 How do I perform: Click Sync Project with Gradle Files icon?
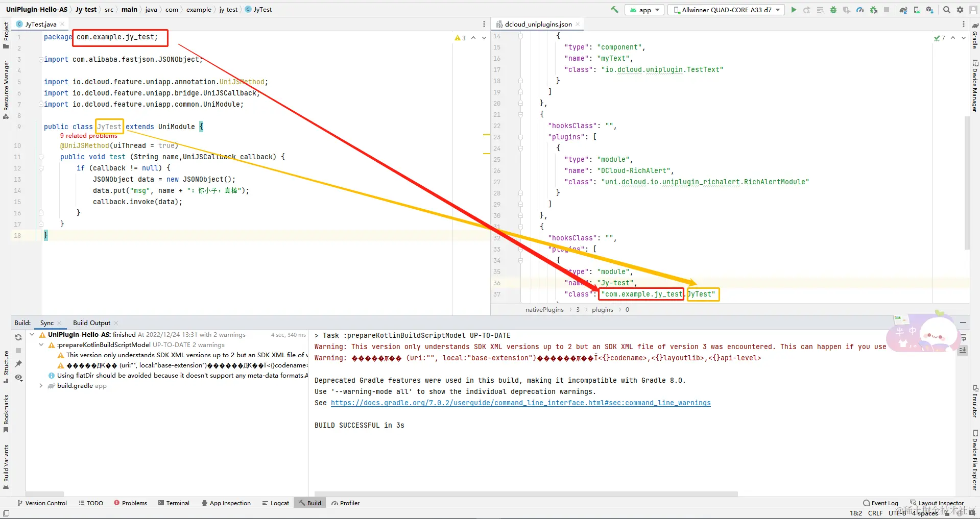click(903, 10)
